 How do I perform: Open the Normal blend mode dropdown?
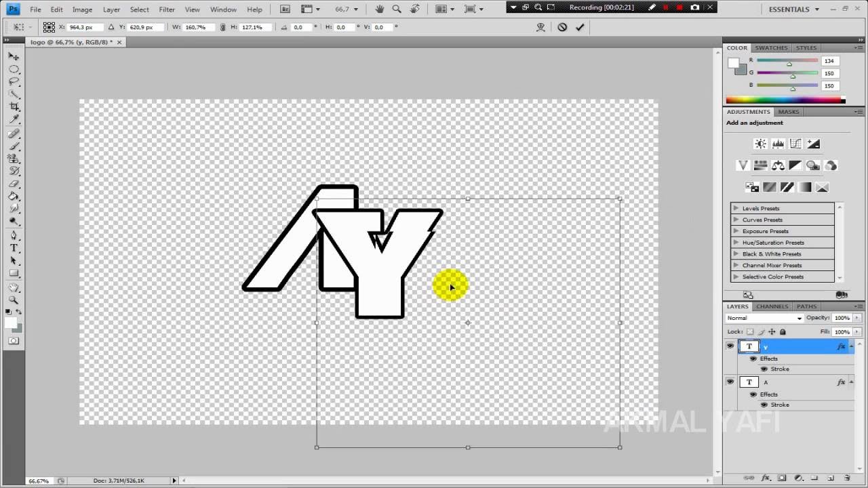764,318
